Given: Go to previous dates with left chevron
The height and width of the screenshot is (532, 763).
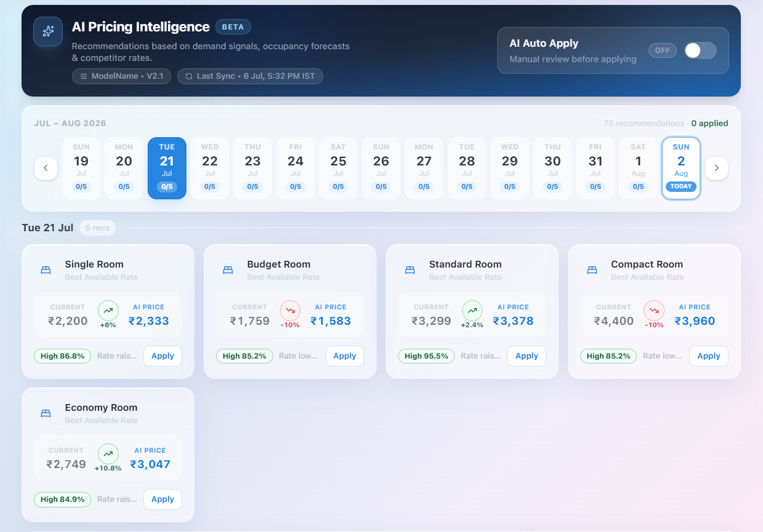Looking at the screenshot, I should pyautogui.click(x=46, y=168).
